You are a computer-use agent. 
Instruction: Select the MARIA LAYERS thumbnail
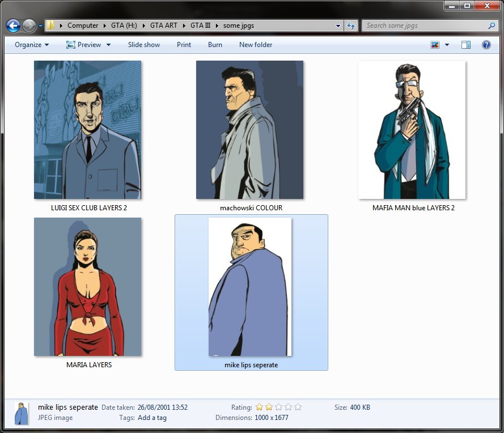click(x=87, y=287)
